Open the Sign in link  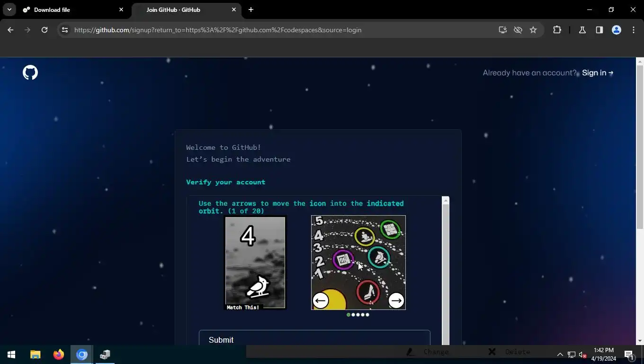pos(598,73)
